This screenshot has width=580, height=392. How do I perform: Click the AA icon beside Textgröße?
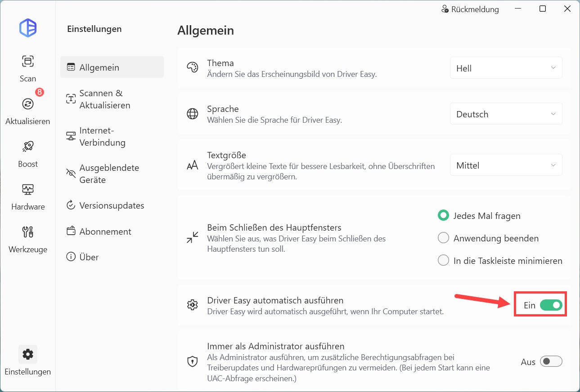pos(192,165)
